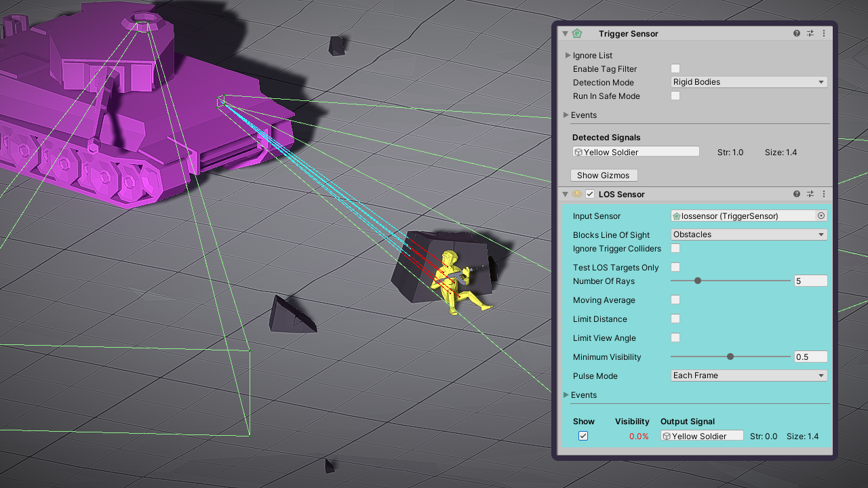Image resolution: width=868 pixels, height=488 pixels.
Task: Uncheck the Show visibility checkbox
Action: (583, 436)
